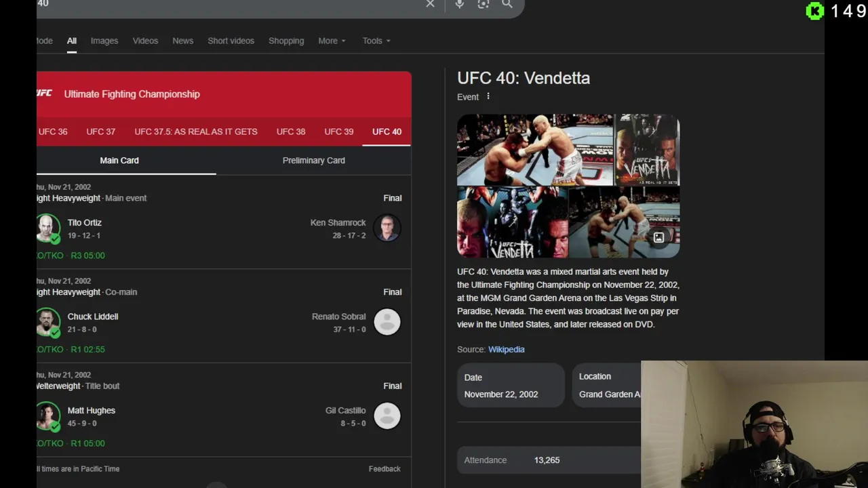Click the Matt Hughes name
This screenshot has width=868, height=488.
[x=91, y=410]
